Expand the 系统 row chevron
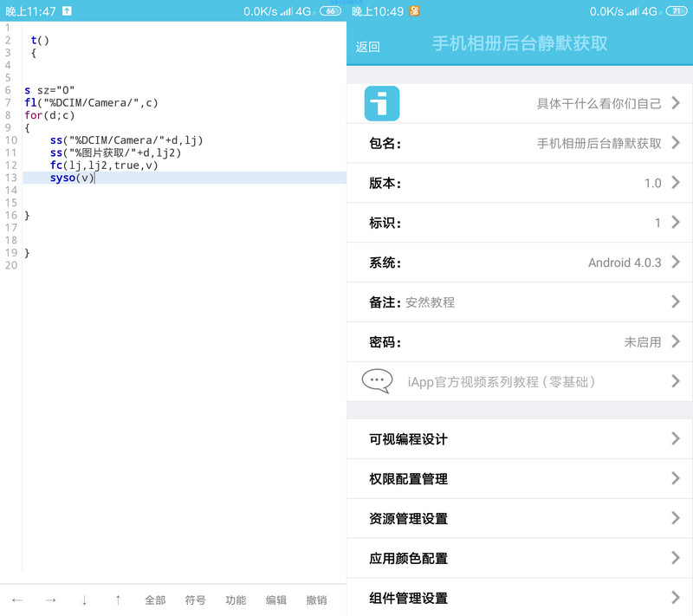The image size is (693, 616). click(677, 262)
